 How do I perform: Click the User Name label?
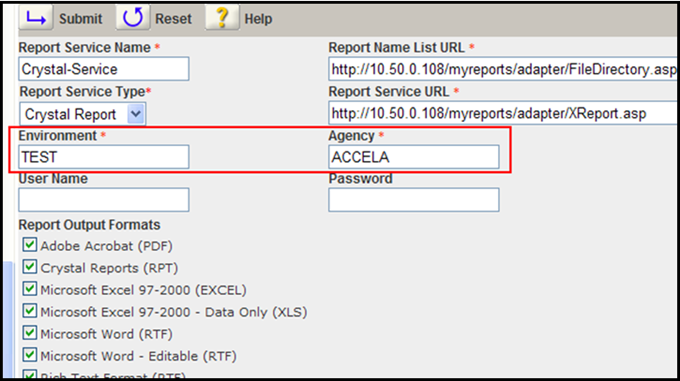tap(53, 179)
